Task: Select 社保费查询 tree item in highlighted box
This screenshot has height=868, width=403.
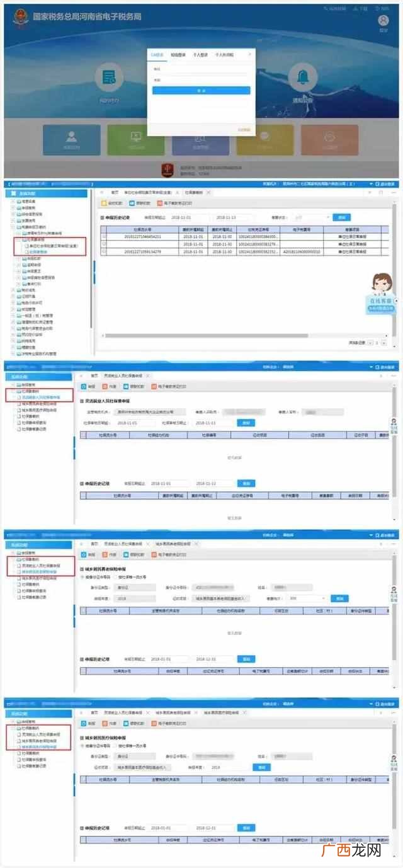Action: 38,251
